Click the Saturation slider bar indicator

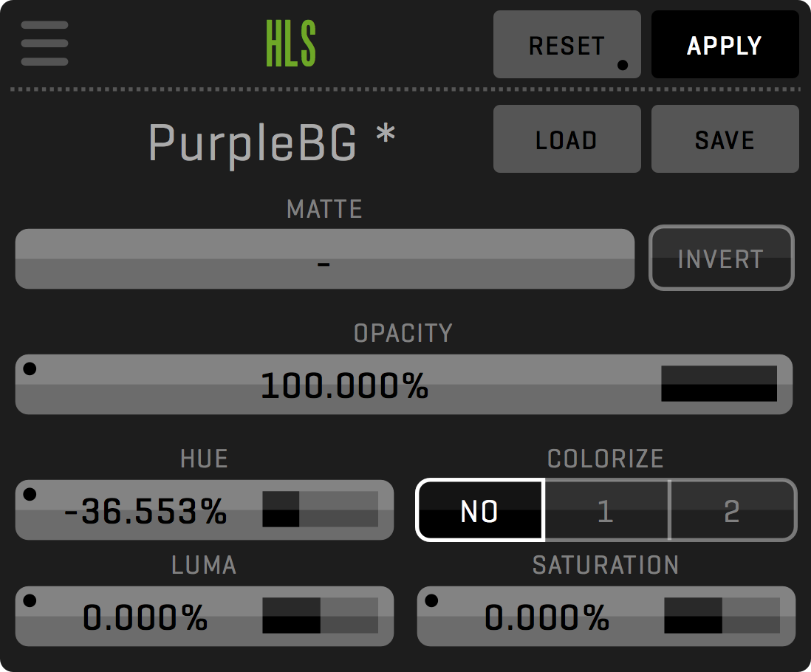click(x=722, y=616)
